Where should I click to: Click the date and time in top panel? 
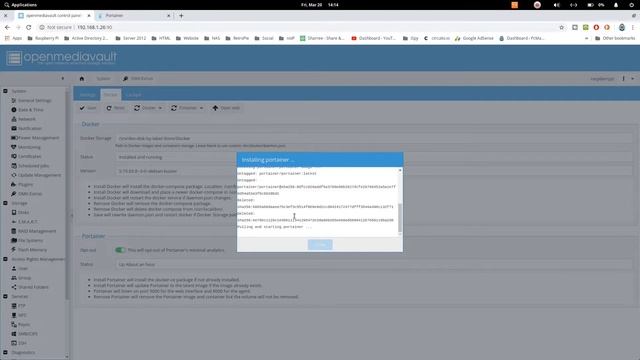click(x=320, y=5)
